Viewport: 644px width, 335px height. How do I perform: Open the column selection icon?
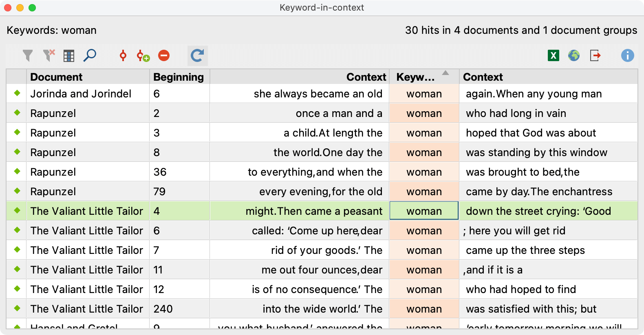click(69, 56)
